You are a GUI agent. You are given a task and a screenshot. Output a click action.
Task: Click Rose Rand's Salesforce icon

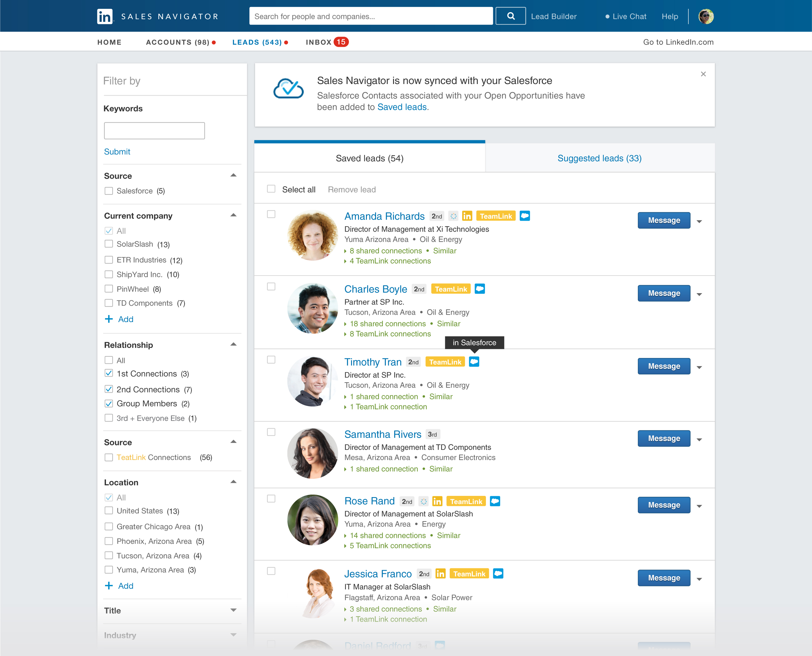[495, 501]
